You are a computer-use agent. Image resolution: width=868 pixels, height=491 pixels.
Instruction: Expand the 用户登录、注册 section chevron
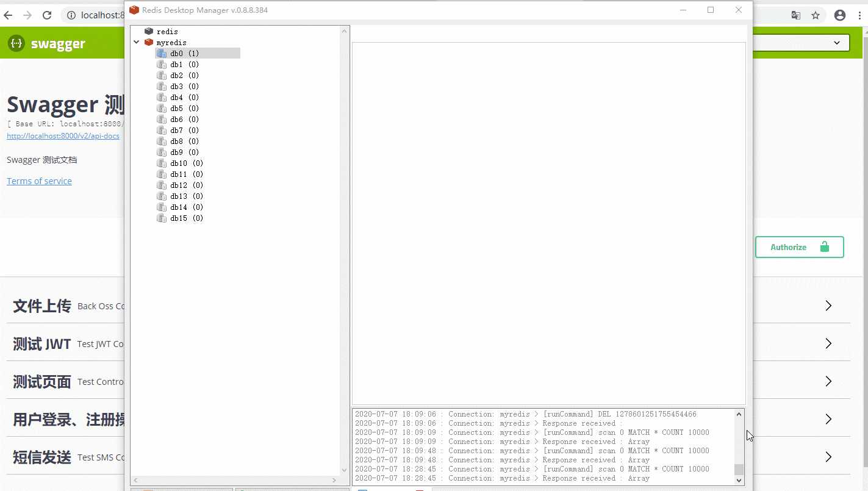pos(828,419)
